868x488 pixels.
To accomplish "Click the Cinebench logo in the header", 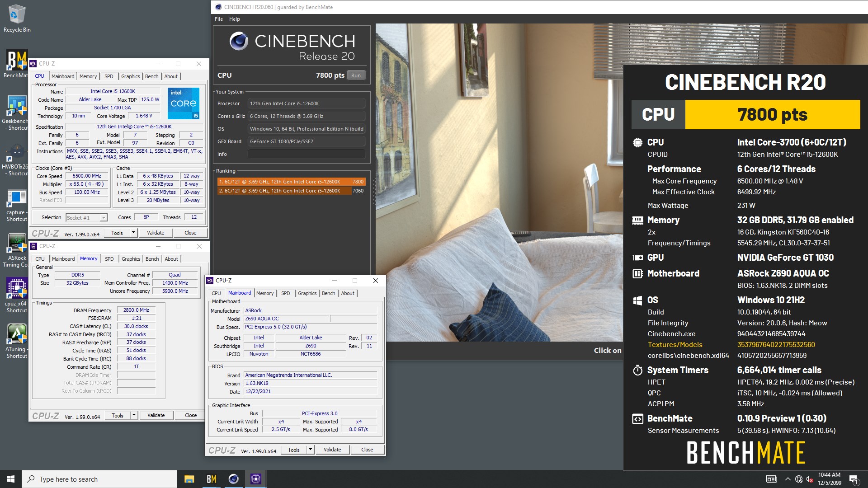I will point(239,41).
